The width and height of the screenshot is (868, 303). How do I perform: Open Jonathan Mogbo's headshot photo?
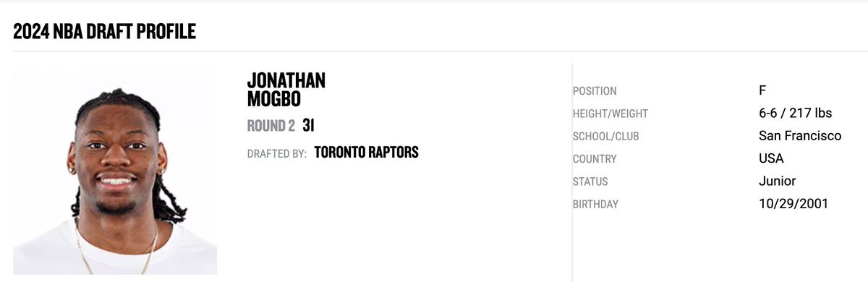click(x=115, y=172)
